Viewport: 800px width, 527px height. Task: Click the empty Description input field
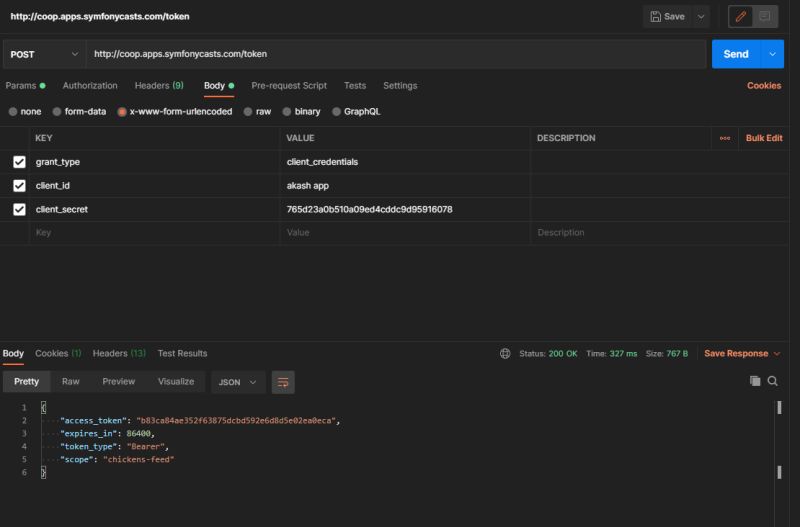[x=660, y=233]
